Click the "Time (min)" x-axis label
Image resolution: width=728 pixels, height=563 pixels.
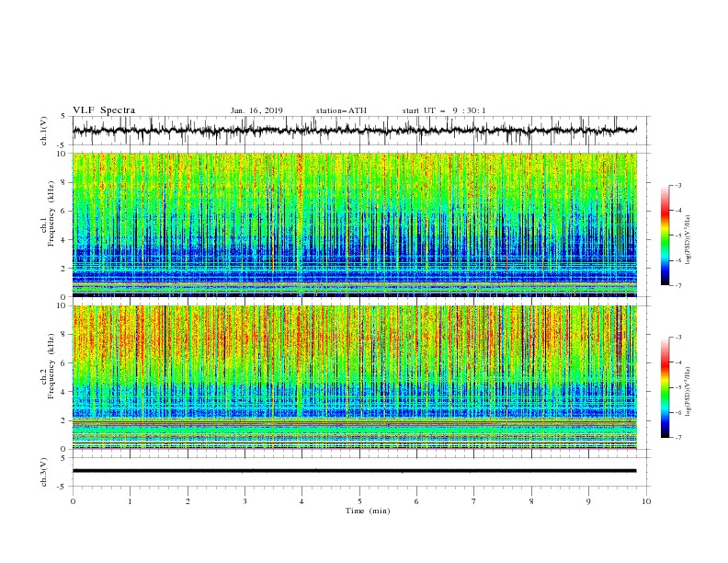(x=368, y=511)
